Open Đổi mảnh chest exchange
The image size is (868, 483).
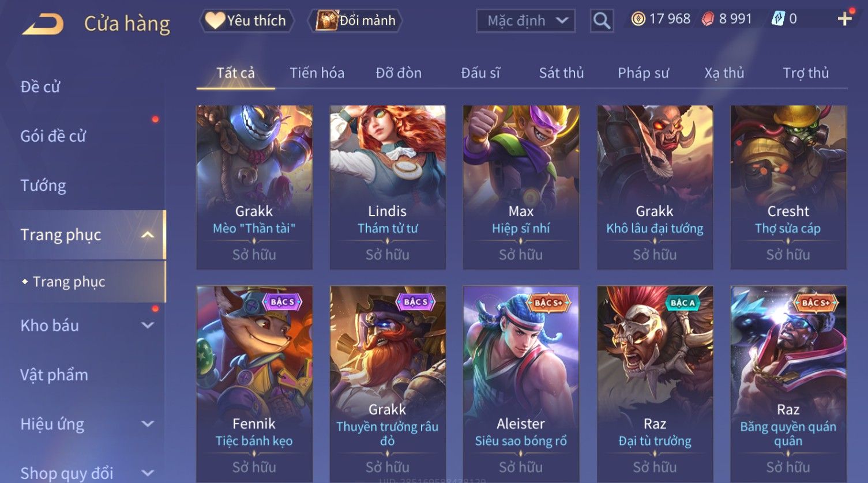pos(356,21)
